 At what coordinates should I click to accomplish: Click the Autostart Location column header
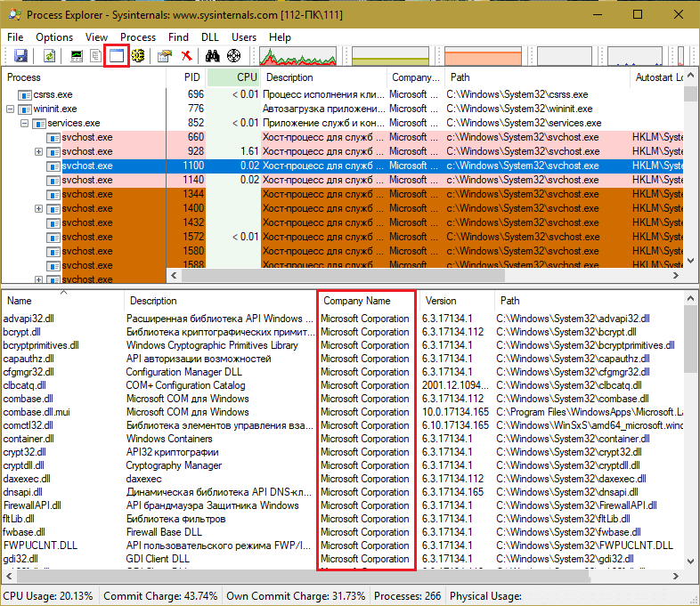point(656,77)
